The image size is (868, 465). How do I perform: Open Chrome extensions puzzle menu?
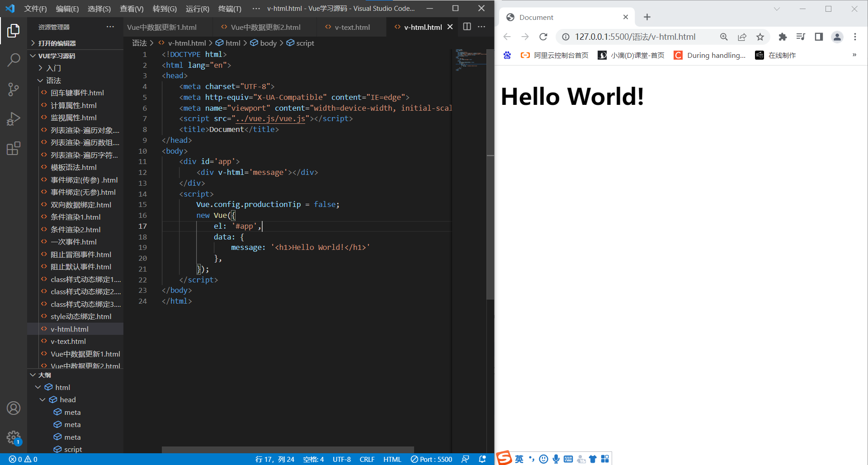[x=783, y=37]
